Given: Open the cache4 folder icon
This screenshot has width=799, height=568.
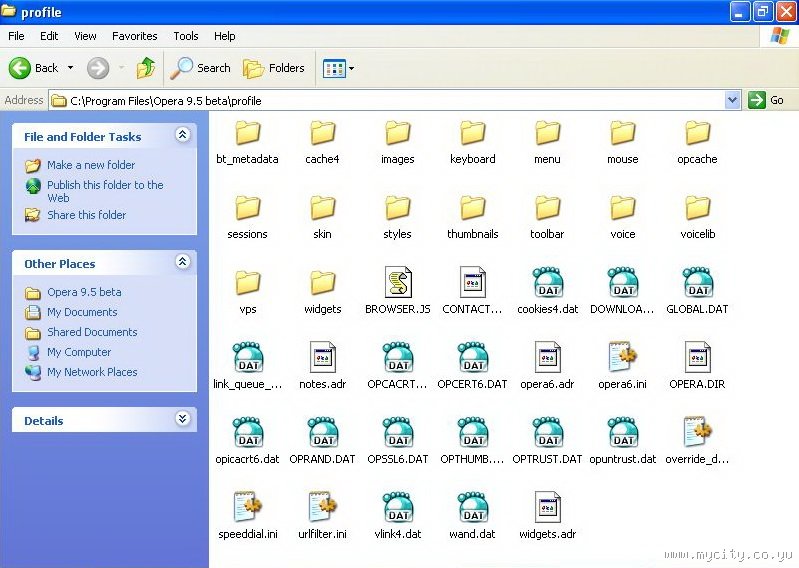Looking at the screenshot, I should tap(322, 133).
